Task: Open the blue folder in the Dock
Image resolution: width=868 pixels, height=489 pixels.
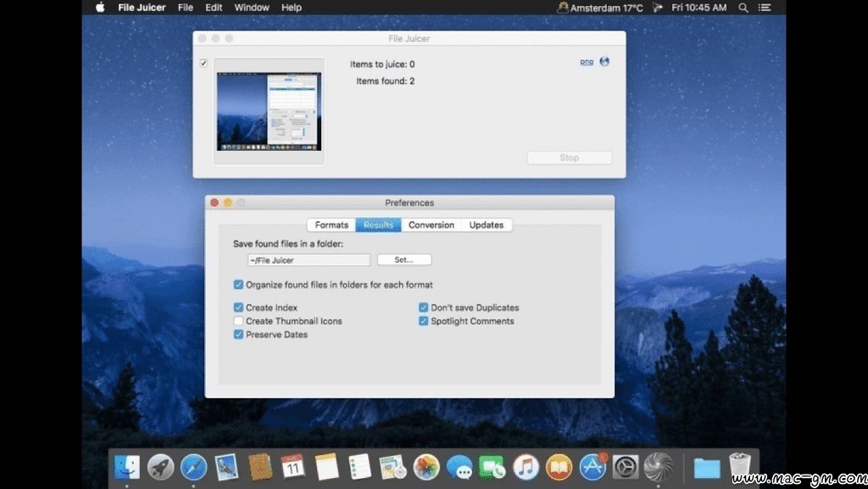Action: pos(707,468)
